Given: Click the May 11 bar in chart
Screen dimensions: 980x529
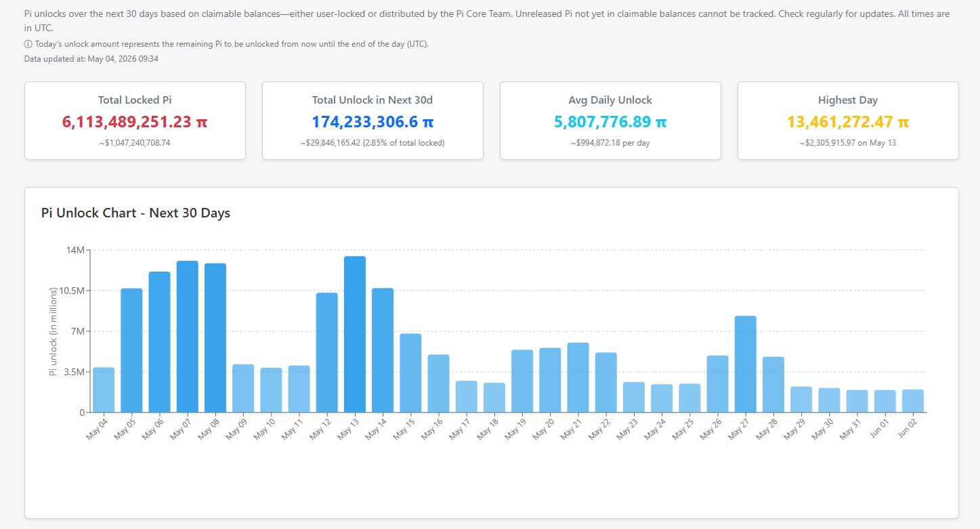Looking at the screenshot, I should (299, 389).
